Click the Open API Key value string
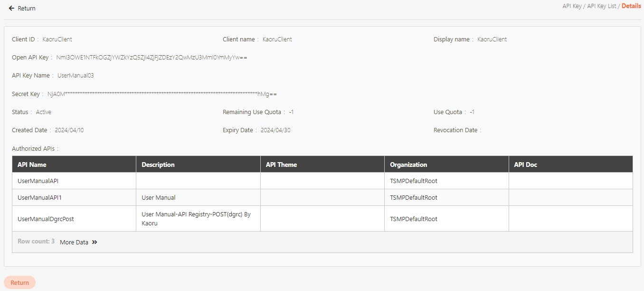Viewport: 644px width, 291px height. [152, 58]
